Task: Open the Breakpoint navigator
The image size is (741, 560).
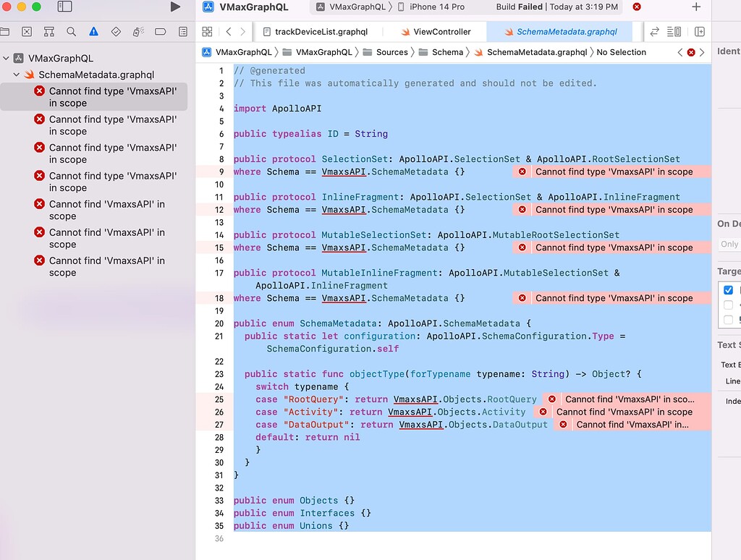Action: [x=158, y=33]
